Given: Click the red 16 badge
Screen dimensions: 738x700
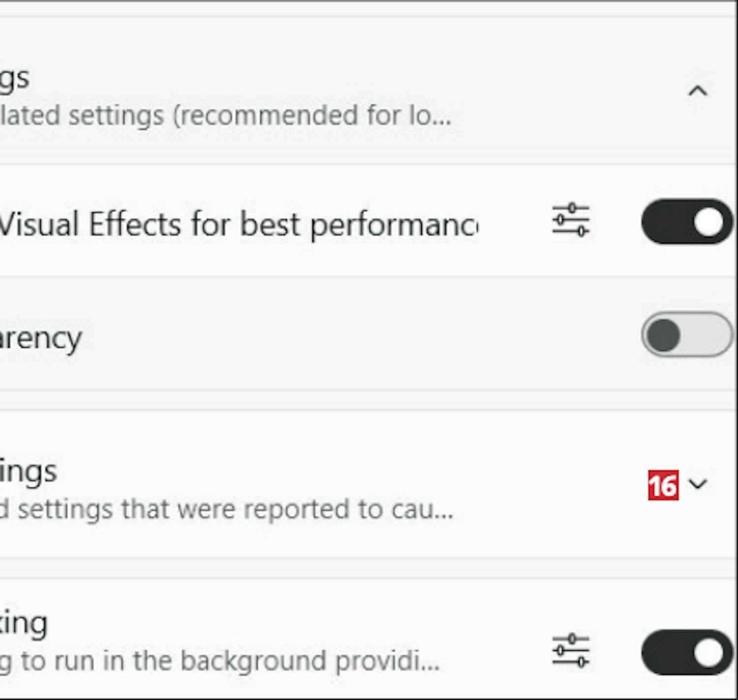Looking at the screenshot, I should click(x=663, y=486).
